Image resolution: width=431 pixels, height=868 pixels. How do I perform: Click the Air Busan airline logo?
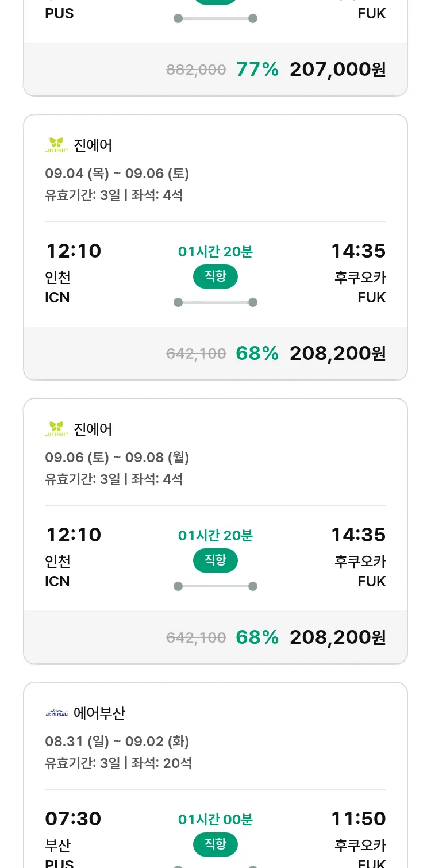pos(56,713)
